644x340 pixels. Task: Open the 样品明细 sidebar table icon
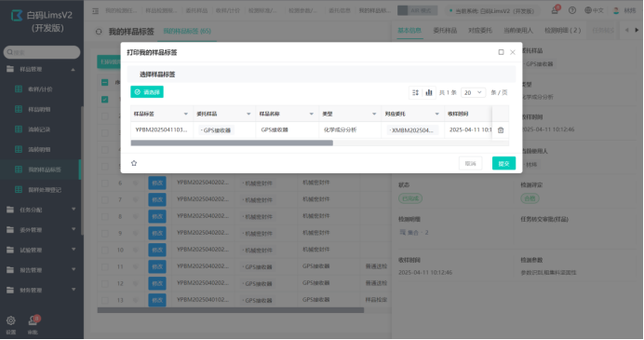click(x=19, y=109)
